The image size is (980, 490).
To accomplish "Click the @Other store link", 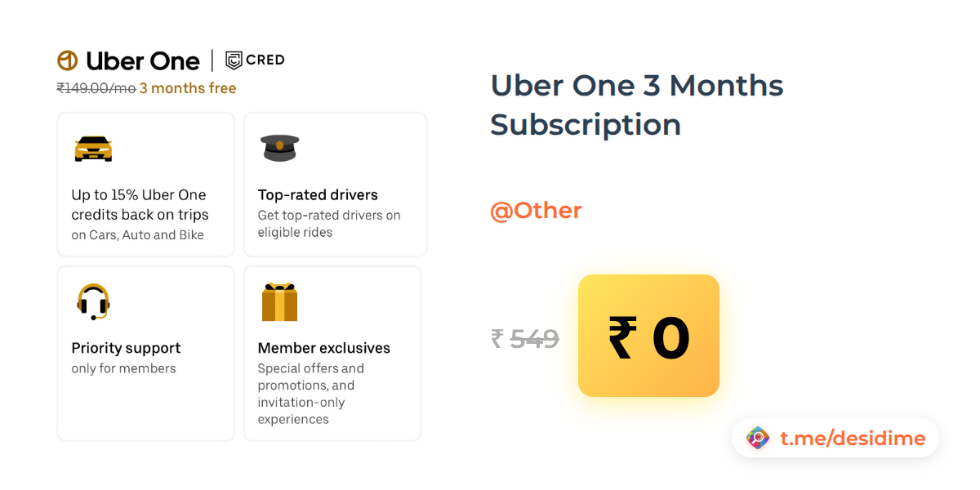I will pyautogui.click(x=536, y=211).
